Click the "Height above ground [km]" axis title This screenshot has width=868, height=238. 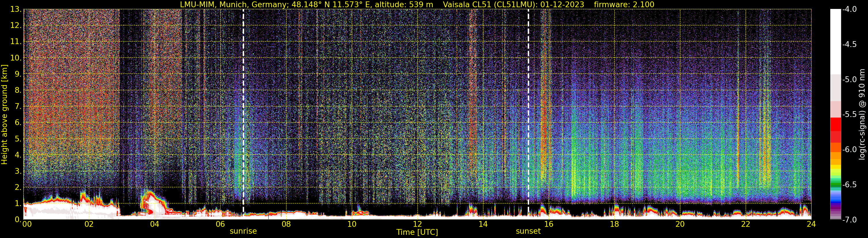pos(4,114)
